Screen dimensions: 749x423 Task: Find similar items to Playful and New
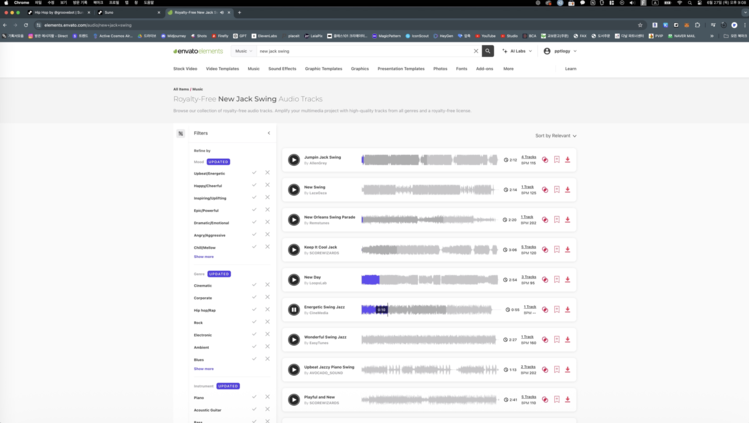pyautogui.click(x=545, y=400)
